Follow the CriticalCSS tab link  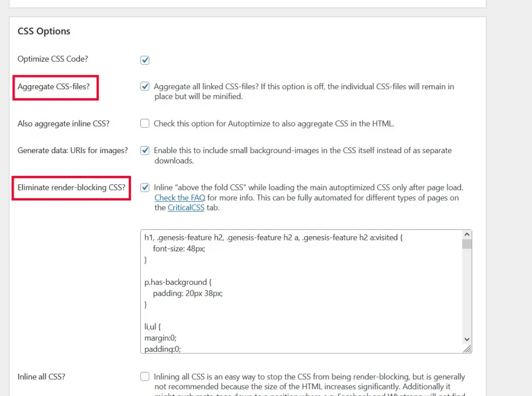click(x=186, y=208)
